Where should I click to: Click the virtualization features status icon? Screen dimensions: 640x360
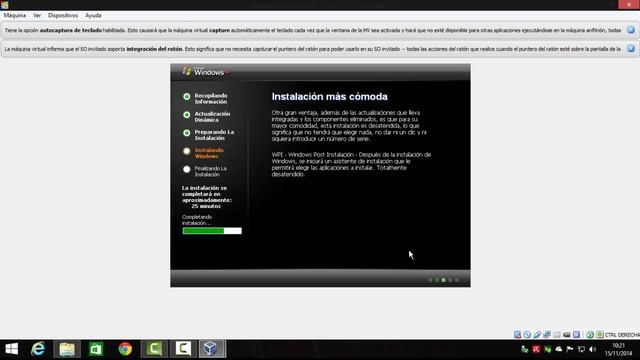[x=576, y=335]
